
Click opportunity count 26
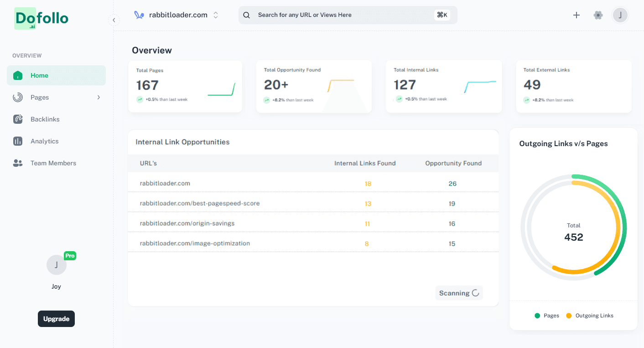tap(452, 184)
